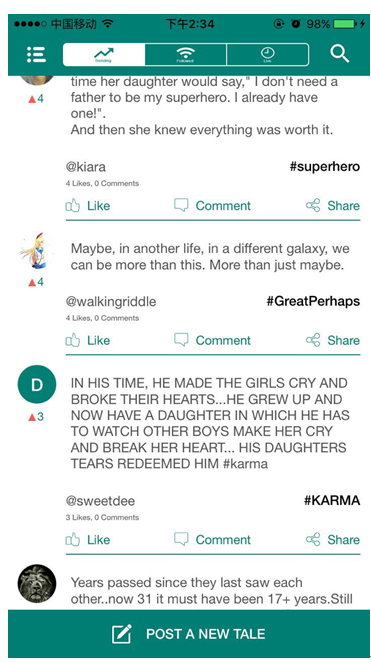
Task: Tap the green D avatar circle
Action: [x=37, y=385]
